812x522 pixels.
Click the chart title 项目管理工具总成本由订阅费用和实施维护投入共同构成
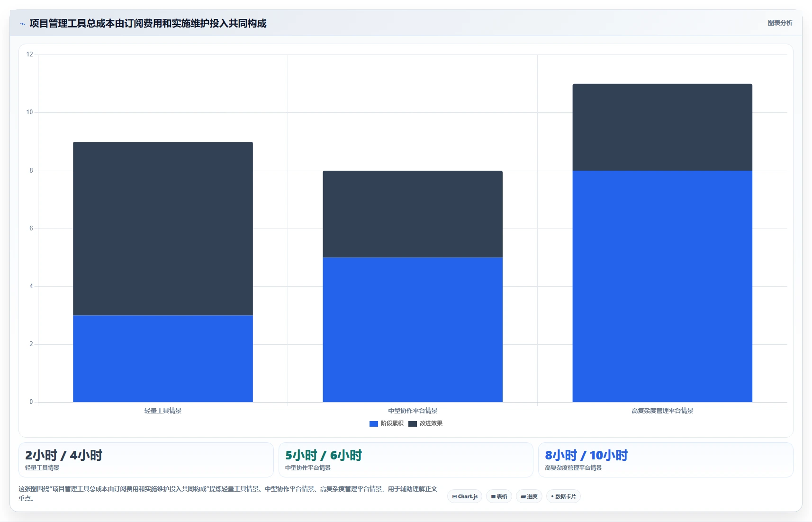tap(148, 23)
